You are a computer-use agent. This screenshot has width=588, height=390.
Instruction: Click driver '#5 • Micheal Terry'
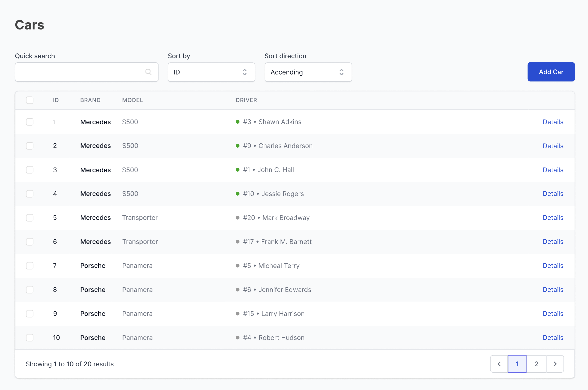267,266
